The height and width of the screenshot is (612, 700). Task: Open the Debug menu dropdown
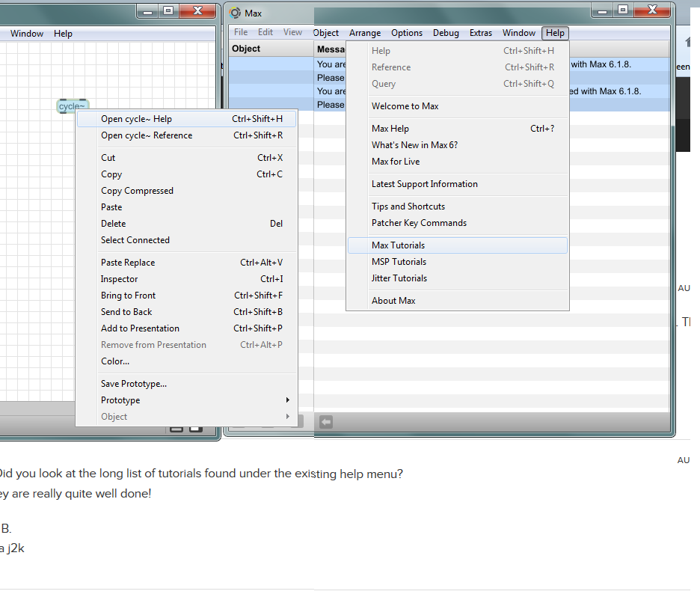(446, 33)
